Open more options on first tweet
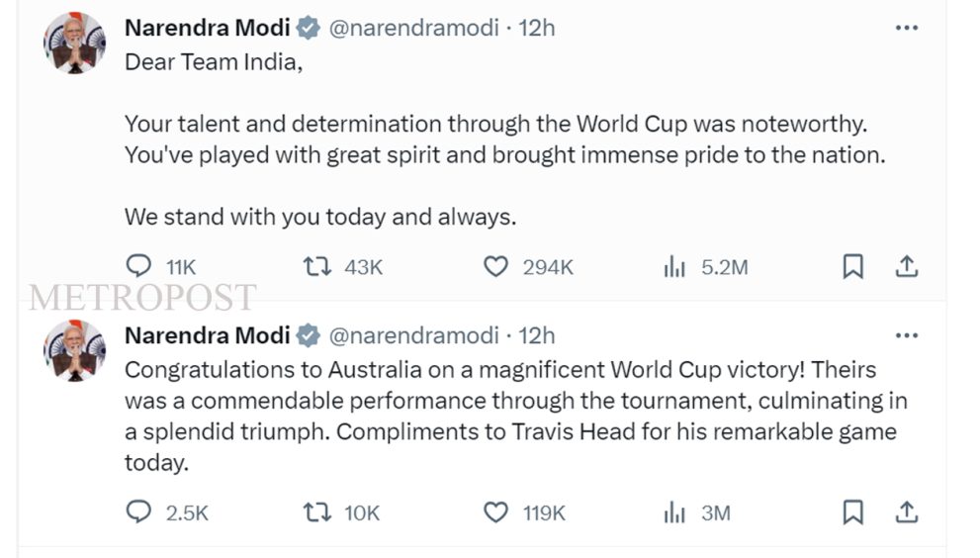The height and width of the screenshot is (558, 980). pos(907,29)
